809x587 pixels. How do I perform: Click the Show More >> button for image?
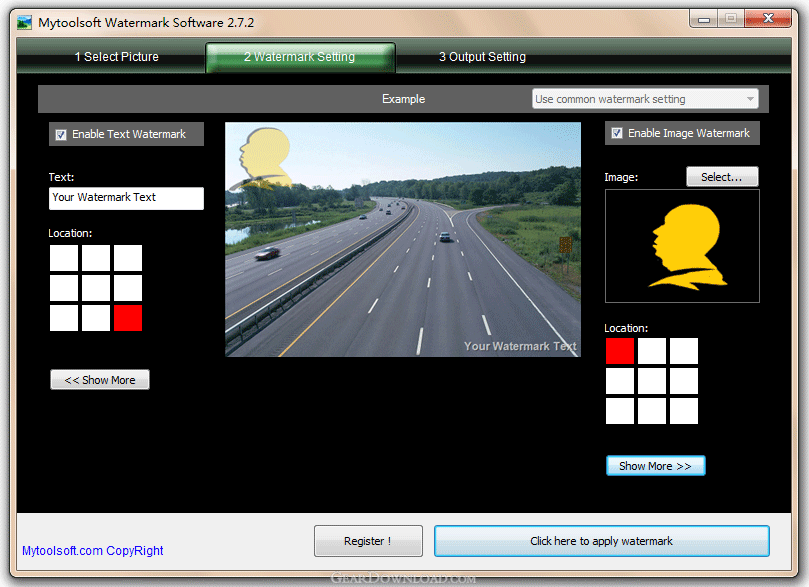pos(655,466)
